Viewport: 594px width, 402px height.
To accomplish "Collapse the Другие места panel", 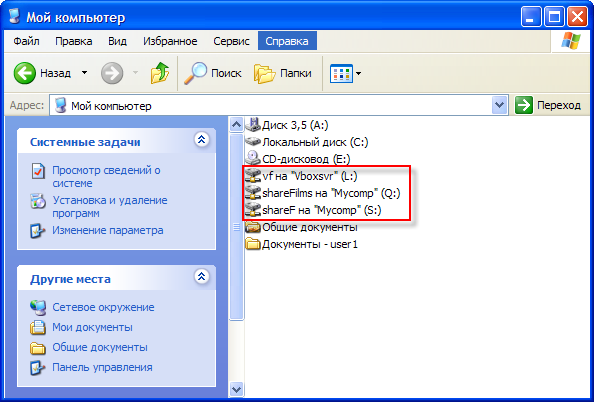I will 202,277.
